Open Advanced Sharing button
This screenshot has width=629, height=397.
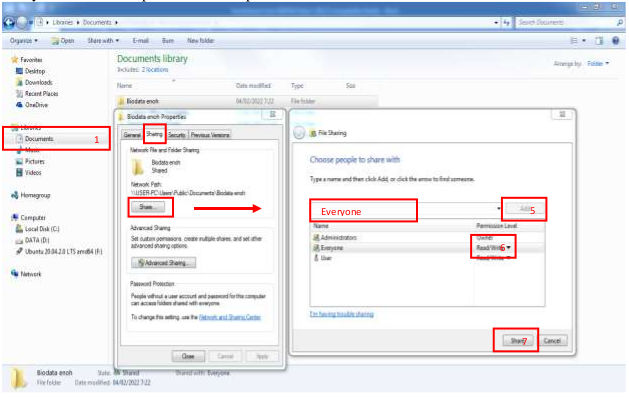(163, 263)
